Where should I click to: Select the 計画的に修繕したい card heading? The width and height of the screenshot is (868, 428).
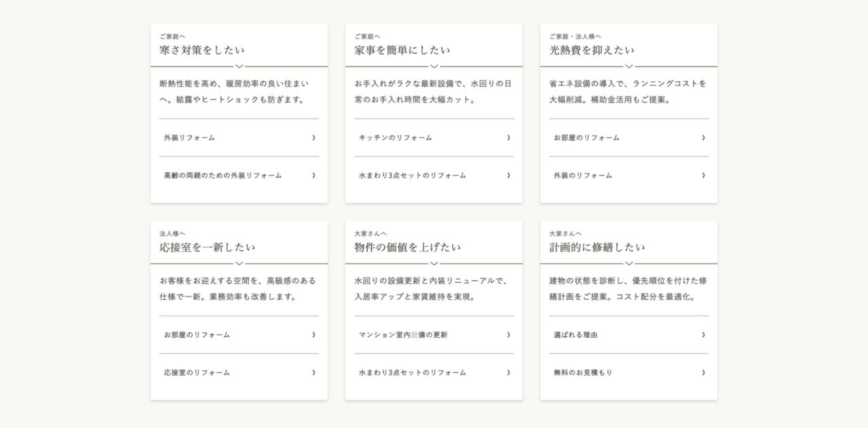(597, 248)
